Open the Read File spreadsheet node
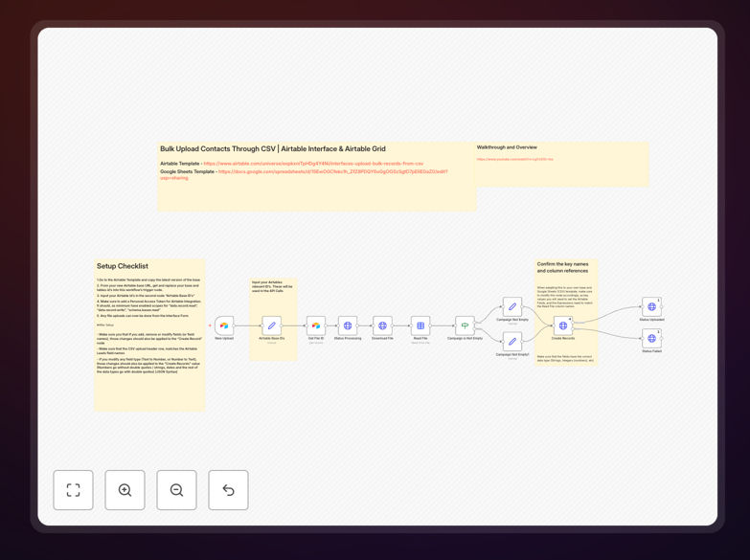This screenshot has height=560, width=750. 420,325
